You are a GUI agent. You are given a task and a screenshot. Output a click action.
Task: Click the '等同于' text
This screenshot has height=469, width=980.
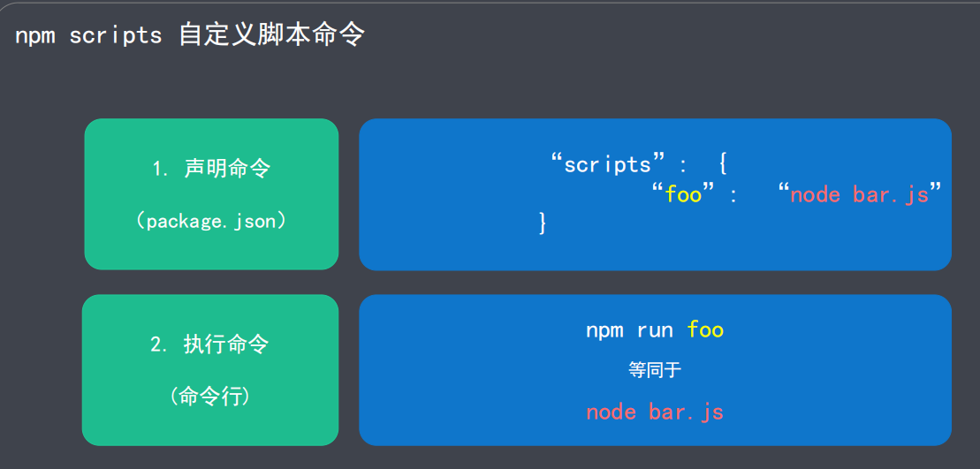click(x=655, y=370)
